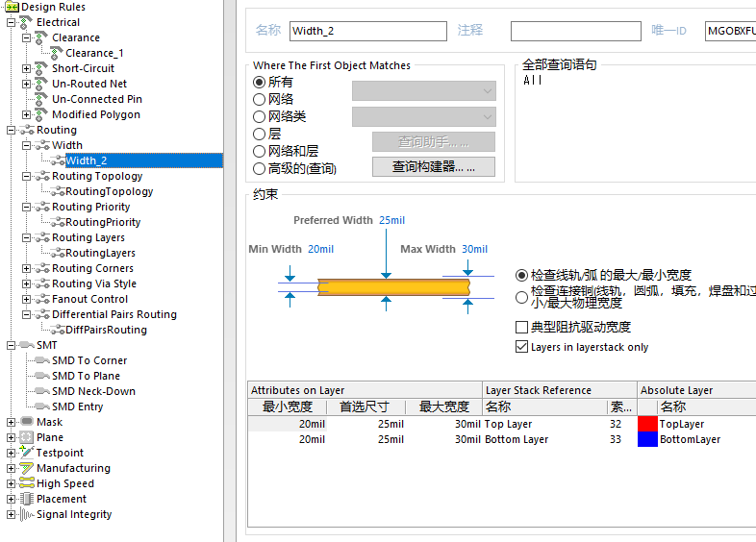Expand the Short-Circuit rule node
The width and height of the screenshot is (756, 542).
pyautogui.click(x=27, y=68)
